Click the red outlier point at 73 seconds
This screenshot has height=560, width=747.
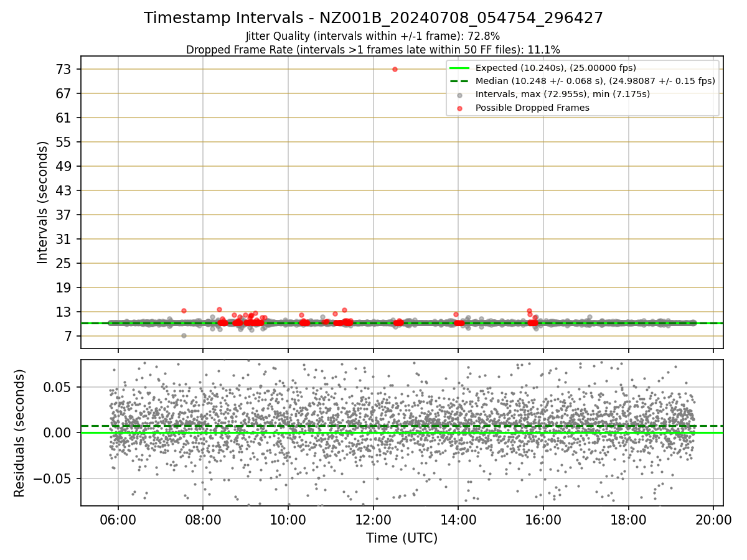click(x=395, y=69)
